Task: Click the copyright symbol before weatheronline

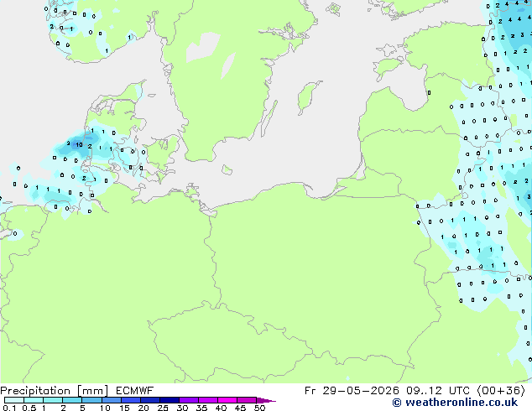Action: 397,403
